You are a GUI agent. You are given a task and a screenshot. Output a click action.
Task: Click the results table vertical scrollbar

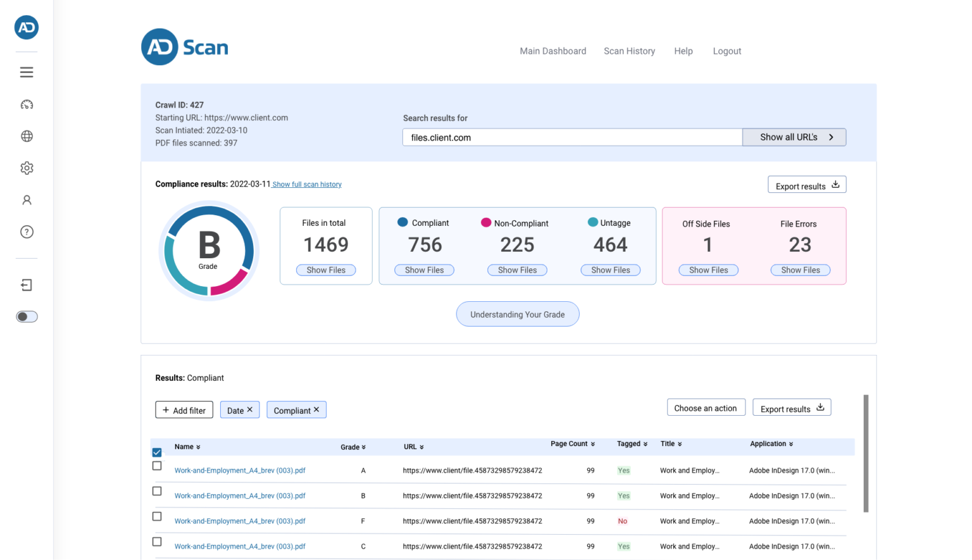coord(866,453)
